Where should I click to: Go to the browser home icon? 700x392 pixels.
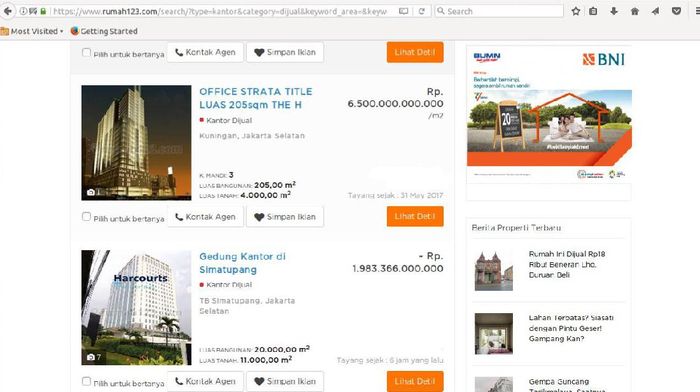pyautogui.click(x=634, y=11)
